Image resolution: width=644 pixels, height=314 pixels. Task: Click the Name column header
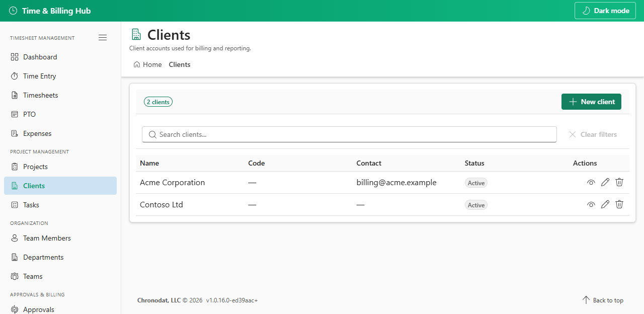coord(149,163)
